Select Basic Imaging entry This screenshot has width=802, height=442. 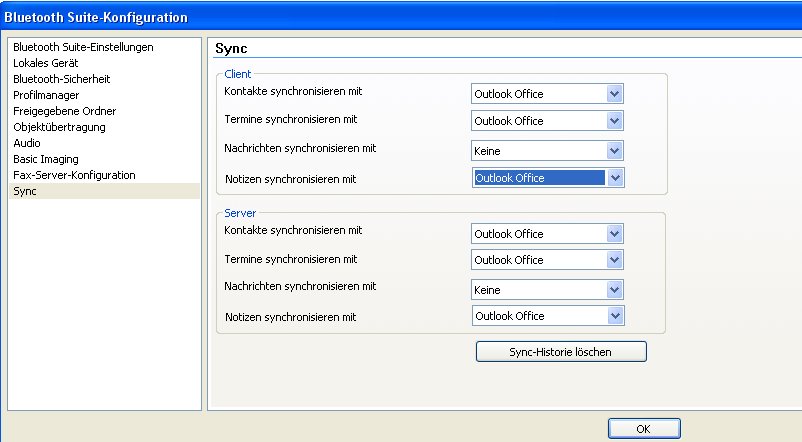click(x=46, y=159)
